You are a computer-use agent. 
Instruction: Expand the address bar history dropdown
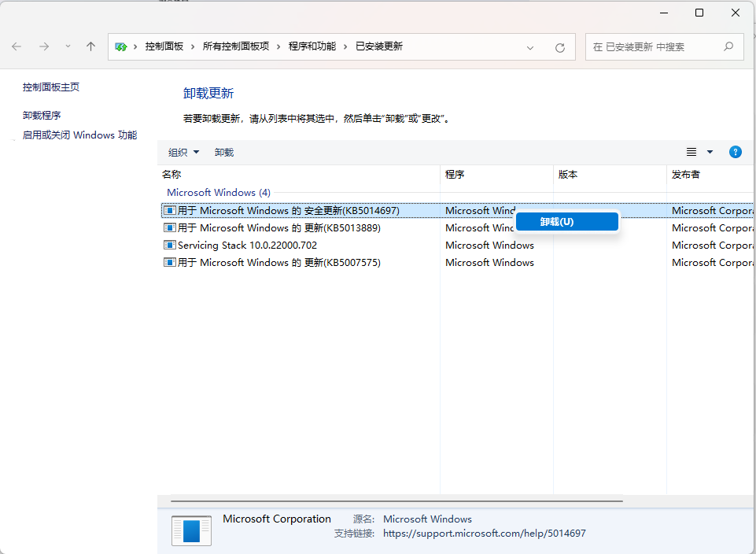click(x=531, y=47)
